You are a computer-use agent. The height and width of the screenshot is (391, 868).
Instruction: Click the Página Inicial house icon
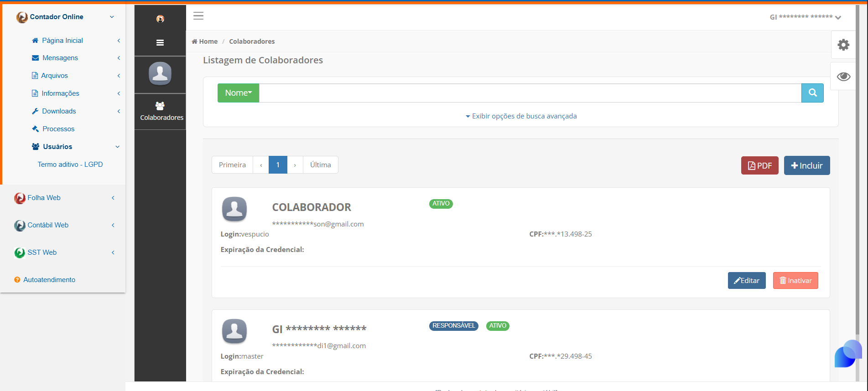[x=35, y=41]
